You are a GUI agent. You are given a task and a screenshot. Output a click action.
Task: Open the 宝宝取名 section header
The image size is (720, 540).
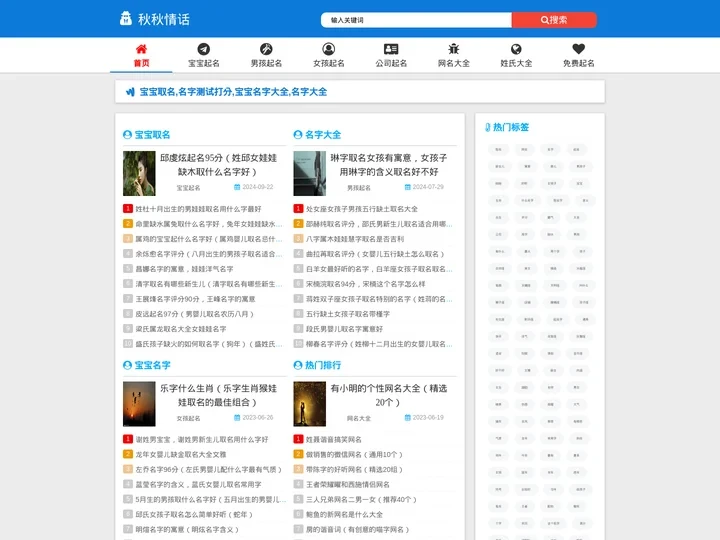tap(152, 135)
